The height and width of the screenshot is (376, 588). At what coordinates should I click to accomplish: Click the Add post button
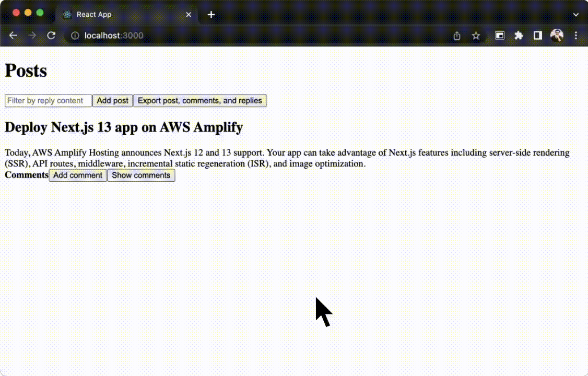pyautogui.click(x=112, y=100)
